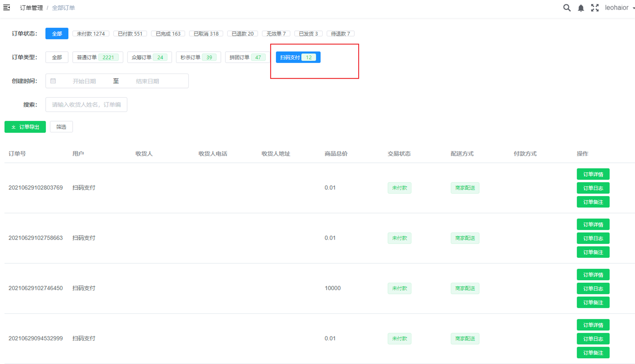
Task: Focus the search input for recipient name
Action: click(86, 105)
